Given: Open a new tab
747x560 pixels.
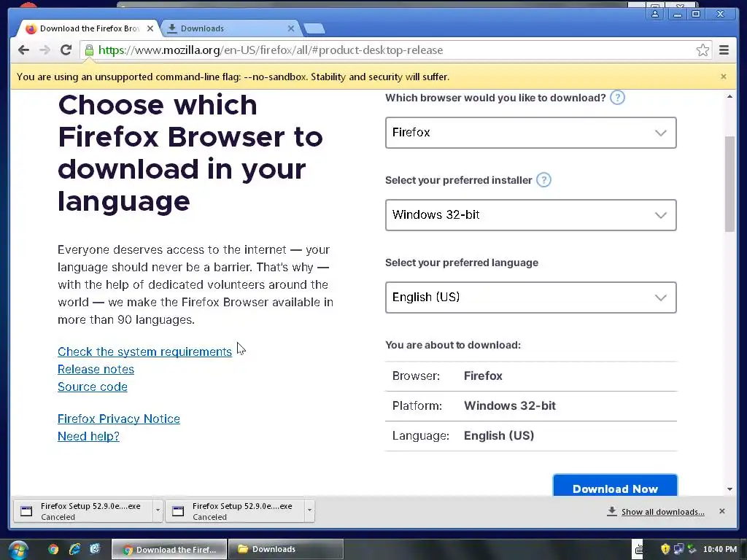Looking at the screenshot, I should click(x=314, y=28).
